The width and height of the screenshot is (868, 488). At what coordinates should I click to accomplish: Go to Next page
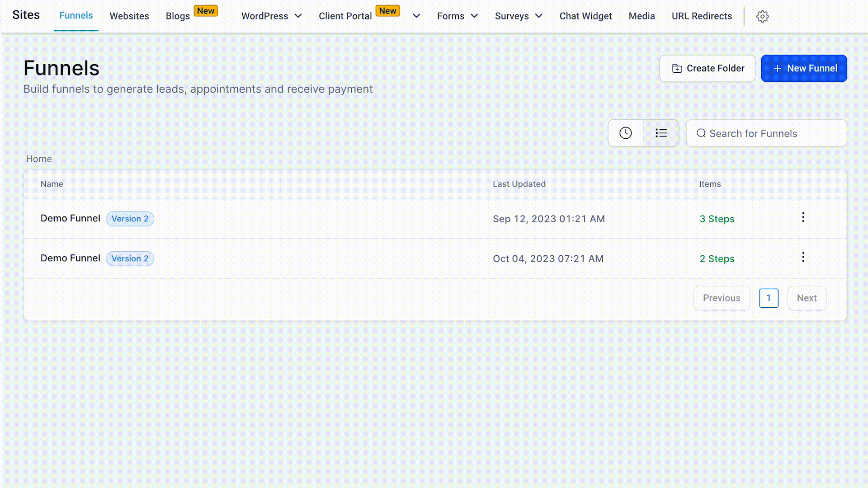pyautogui.click(x=807, y=298)
